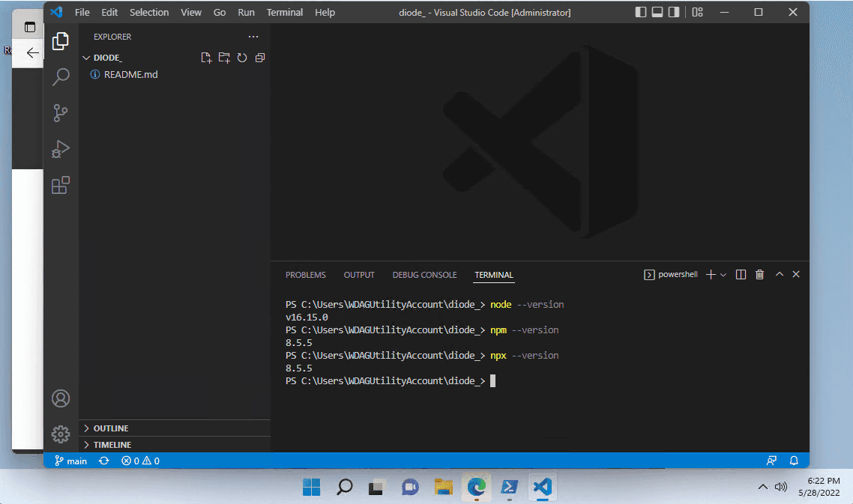This screenshot has width=853, height=504.
Task: Open Windows Start menu
Action: click(311, 487)
